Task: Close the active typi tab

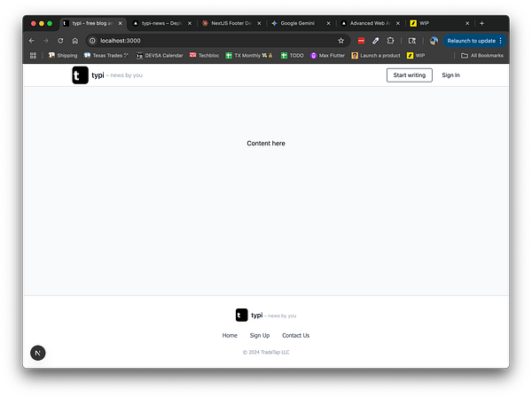Action: (120, 23)
